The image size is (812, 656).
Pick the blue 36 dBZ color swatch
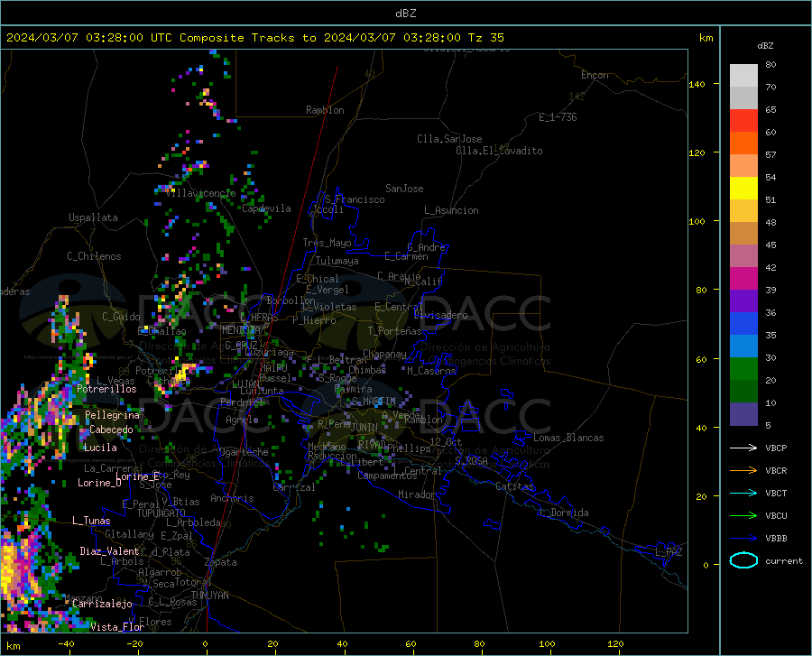[743, 324]
